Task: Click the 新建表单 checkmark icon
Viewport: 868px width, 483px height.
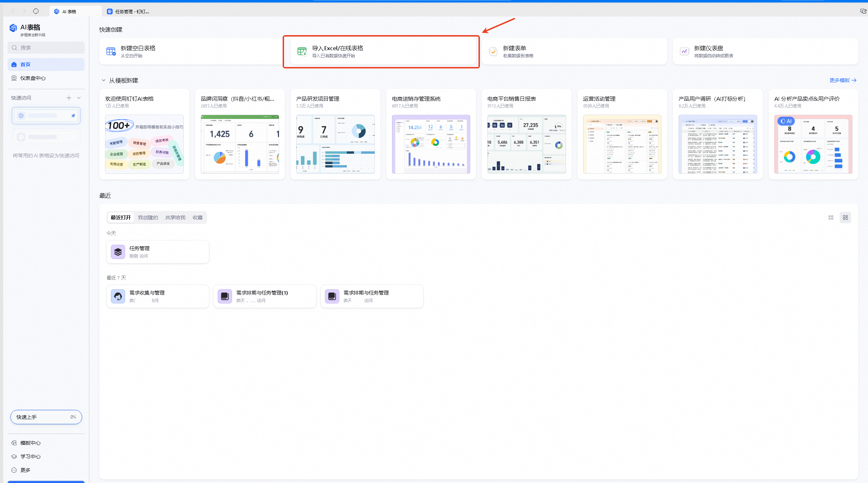Action: (493, 52)
